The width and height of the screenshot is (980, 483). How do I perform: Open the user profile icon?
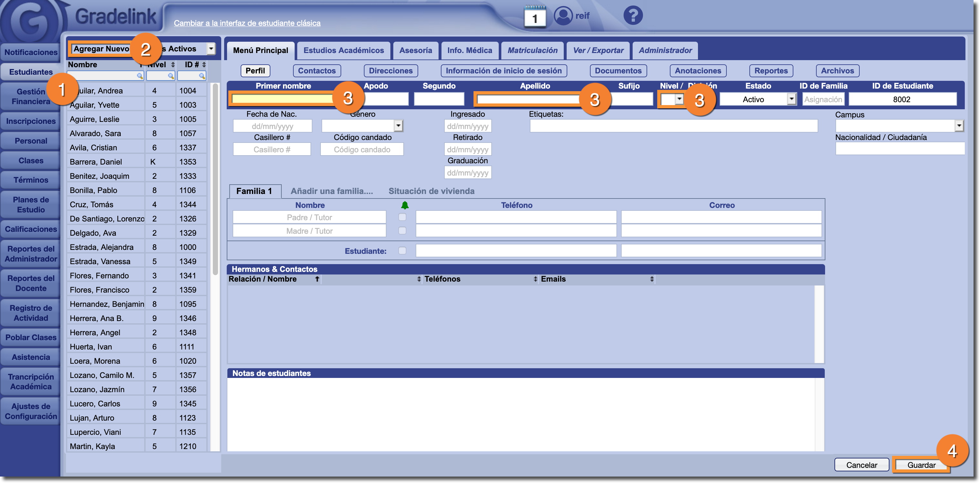(x=563, y=16)
